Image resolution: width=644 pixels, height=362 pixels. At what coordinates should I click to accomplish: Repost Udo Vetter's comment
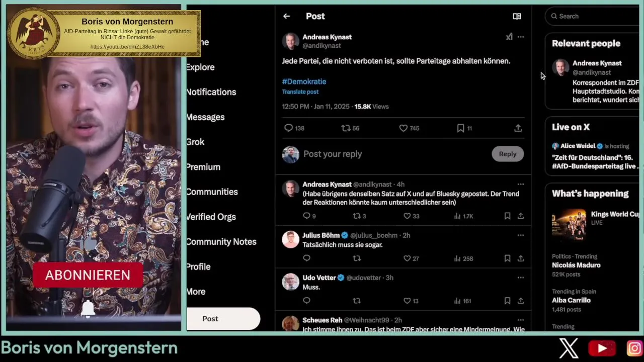[357, 301]
